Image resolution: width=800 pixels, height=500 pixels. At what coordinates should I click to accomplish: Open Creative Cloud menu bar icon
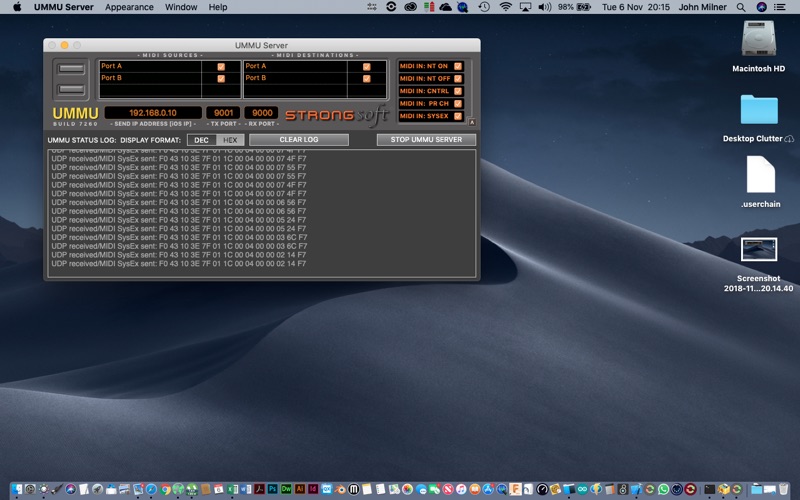pyautogui.click(x=410, y=7)
